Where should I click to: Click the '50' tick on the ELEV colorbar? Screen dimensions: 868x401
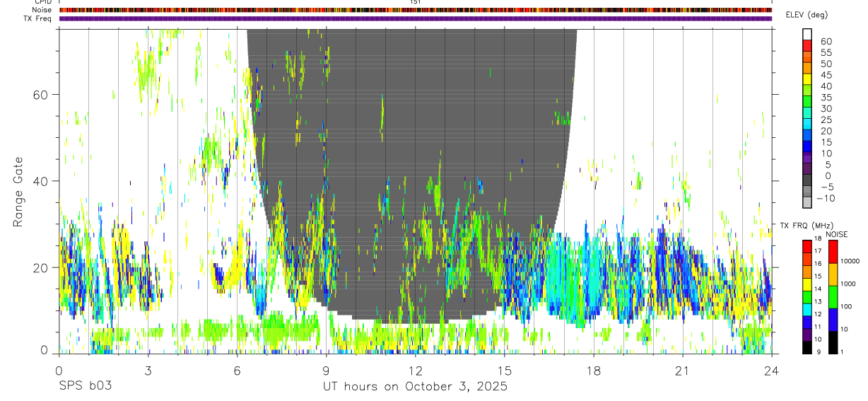coord(826,64)
